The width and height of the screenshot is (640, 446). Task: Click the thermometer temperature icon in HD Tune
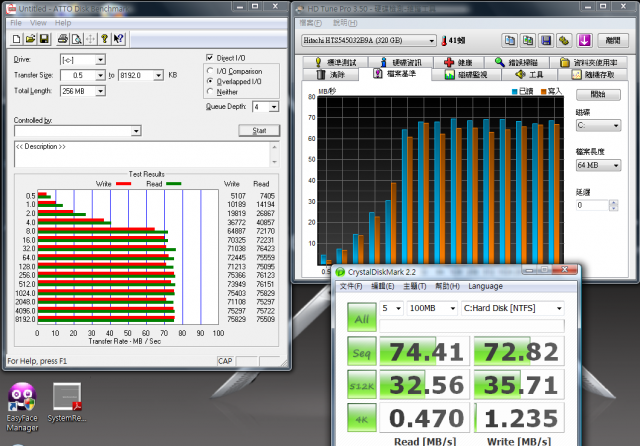pos(444,40)
